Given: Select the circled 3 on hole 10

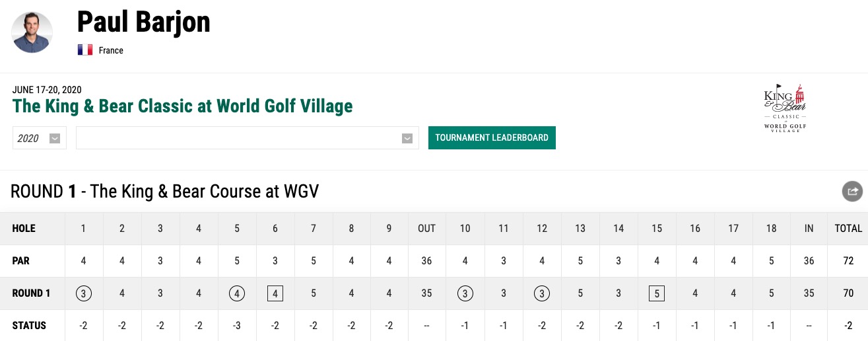Looking at the screenshot, I should [x=465, y=293].
